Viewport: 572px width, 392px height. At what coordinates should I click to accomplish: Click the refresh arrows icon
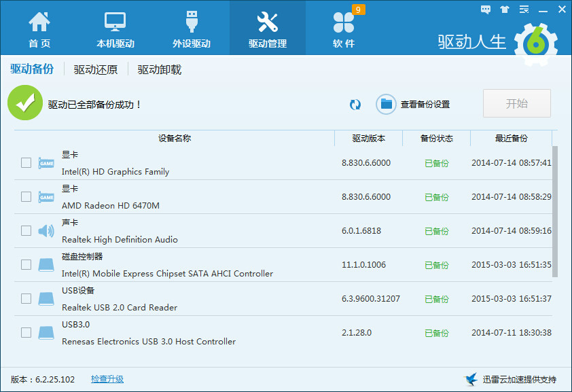pos(355,105)
